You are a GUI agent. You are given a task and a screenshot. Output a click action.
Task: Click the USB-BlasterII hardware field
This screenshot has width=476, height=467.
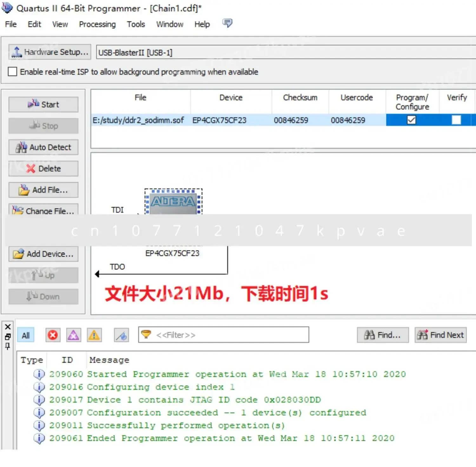[286, 52]
